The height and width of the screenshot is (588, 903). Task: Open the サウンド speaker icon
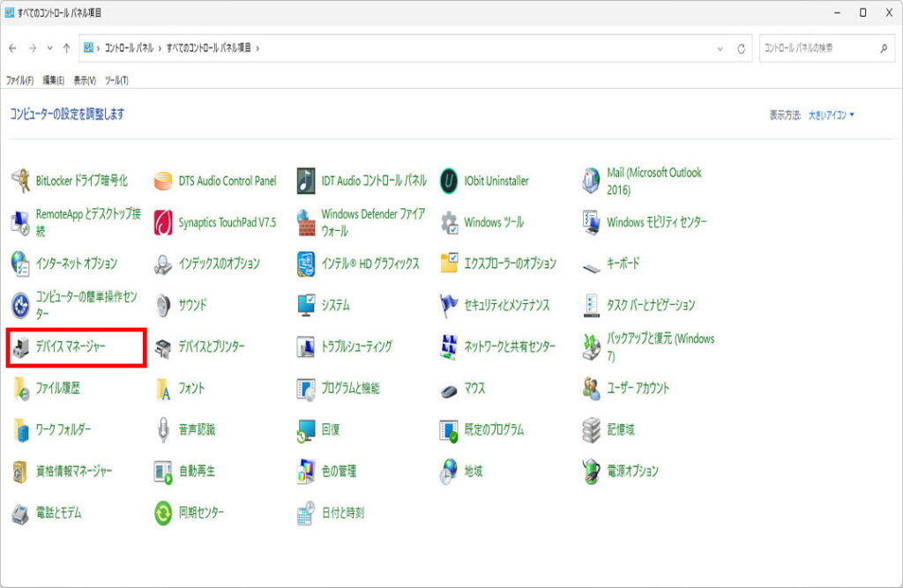(x=164, y=305)
